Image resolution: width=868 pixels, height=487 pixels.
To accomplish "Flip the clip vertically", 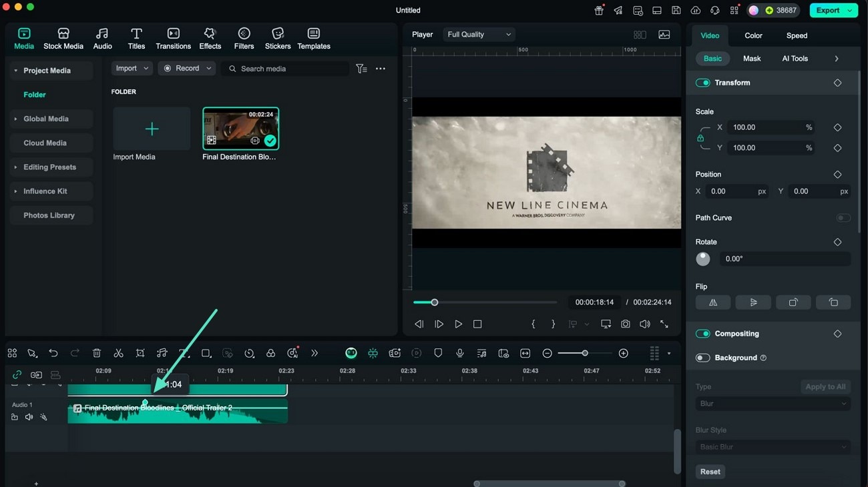I will tap(753, 302).
